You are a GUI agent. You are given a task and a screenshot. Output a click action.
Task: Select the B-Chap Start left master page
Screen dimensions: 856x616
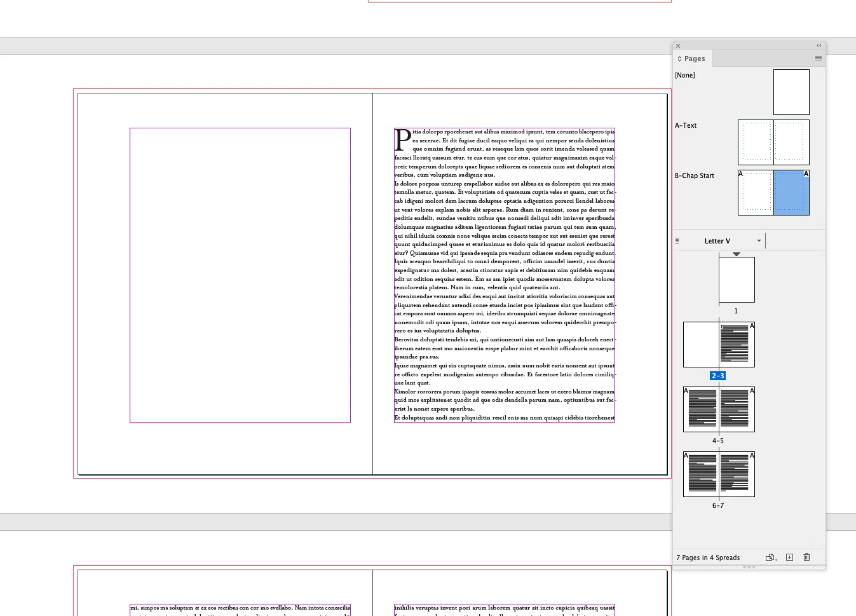(756, 193)
